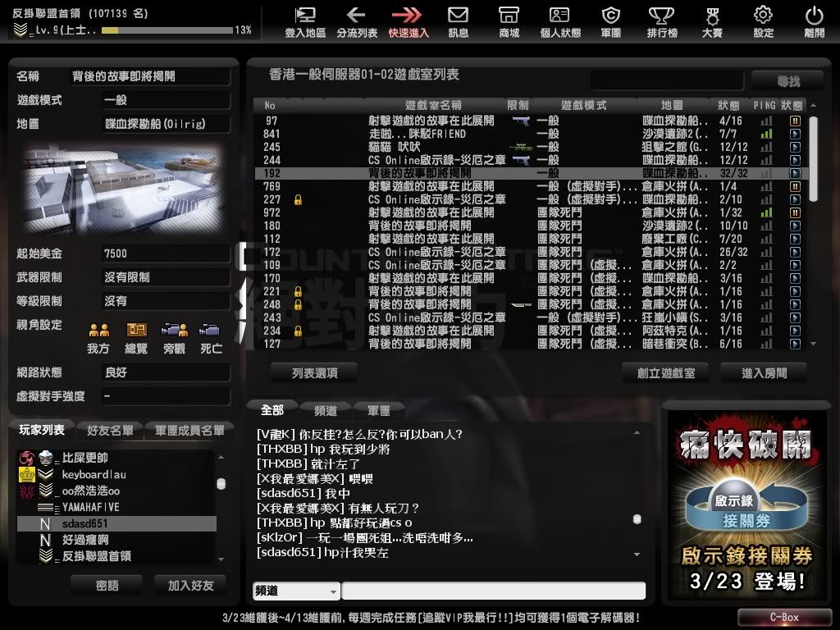Image resolution: width=840 pixels, height=630 pixels.
Task: Click the room list scroll-down arrow
Action: (x=813, y=345)
